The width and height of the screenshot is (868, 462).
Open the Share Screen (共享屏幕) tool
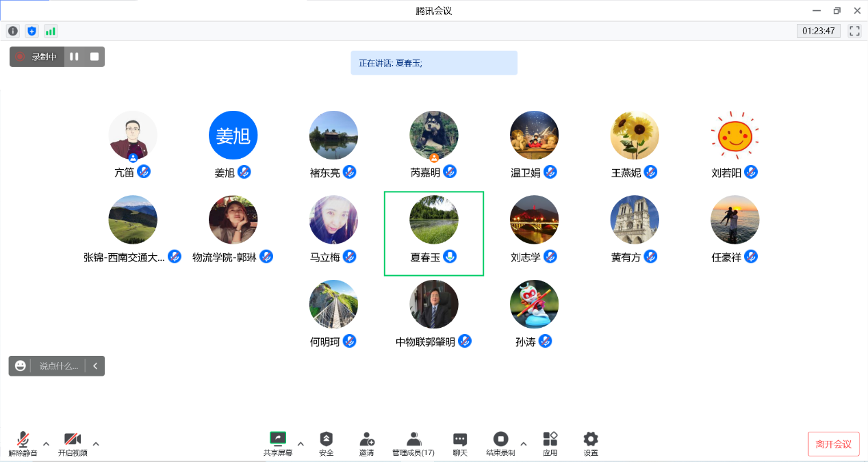[x=278, y=444]
